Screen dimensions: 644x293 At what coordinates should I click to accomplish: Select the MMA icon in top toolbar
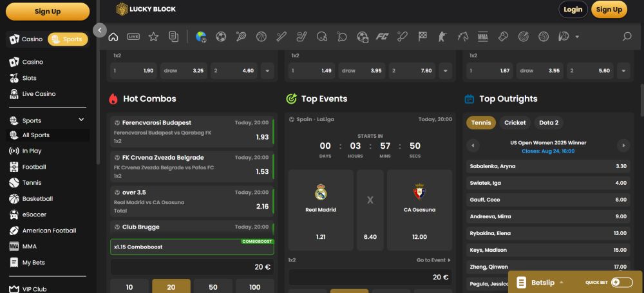(x=482, y=37)
